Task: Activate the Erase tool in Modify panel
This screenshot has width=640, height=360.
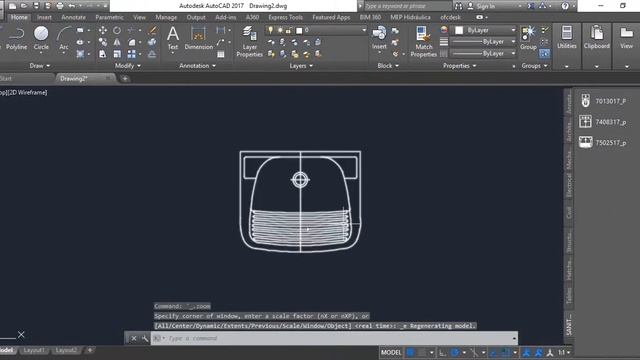Action: [152, 30]
